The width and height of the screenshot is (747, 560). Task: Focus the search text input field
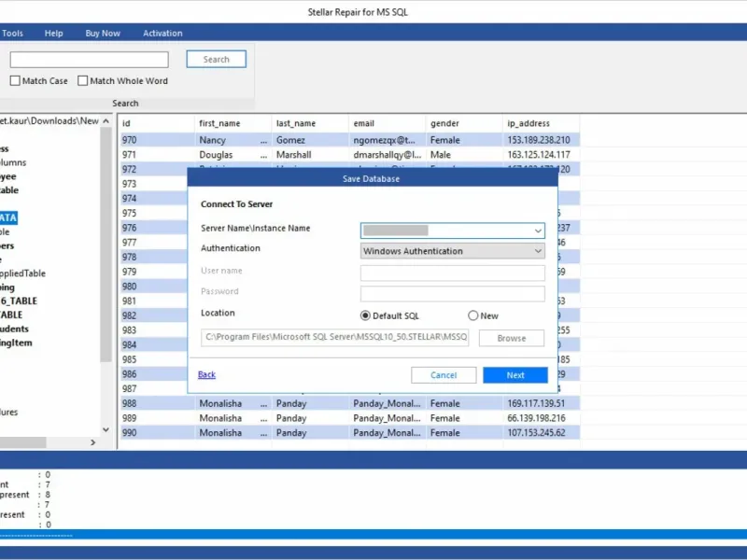(x=89, y=60)
